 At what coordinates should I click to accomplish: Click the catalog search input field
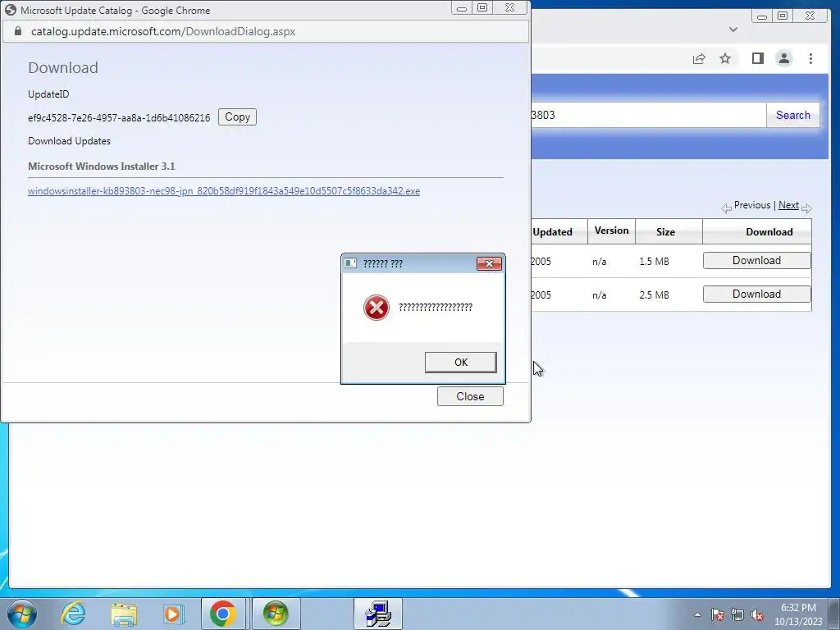coord(648,115)
